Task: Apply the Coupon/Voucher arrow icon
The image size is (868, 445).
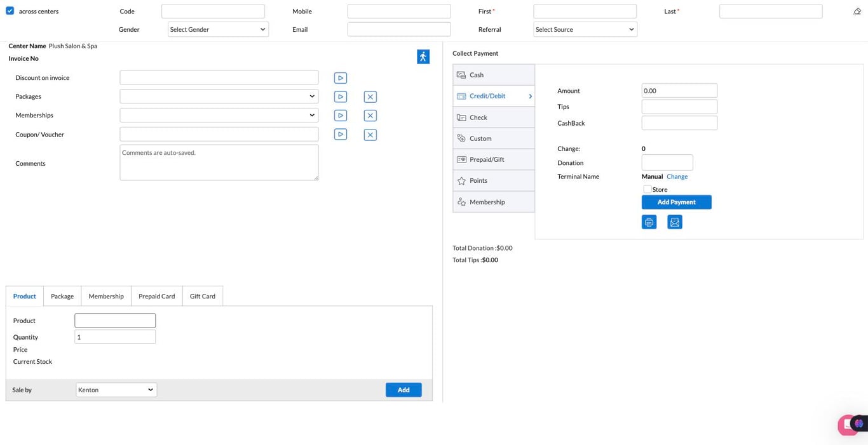Action: (x=341, y=135)
